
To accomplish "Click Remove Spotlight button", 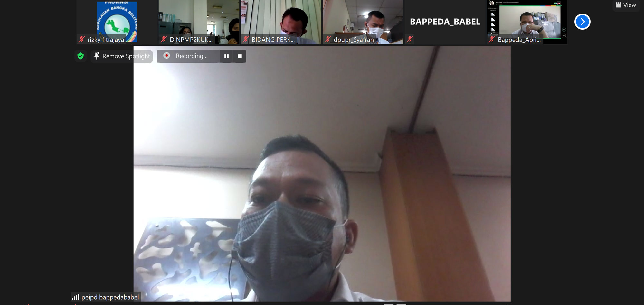I will click(x=122, y=56).
